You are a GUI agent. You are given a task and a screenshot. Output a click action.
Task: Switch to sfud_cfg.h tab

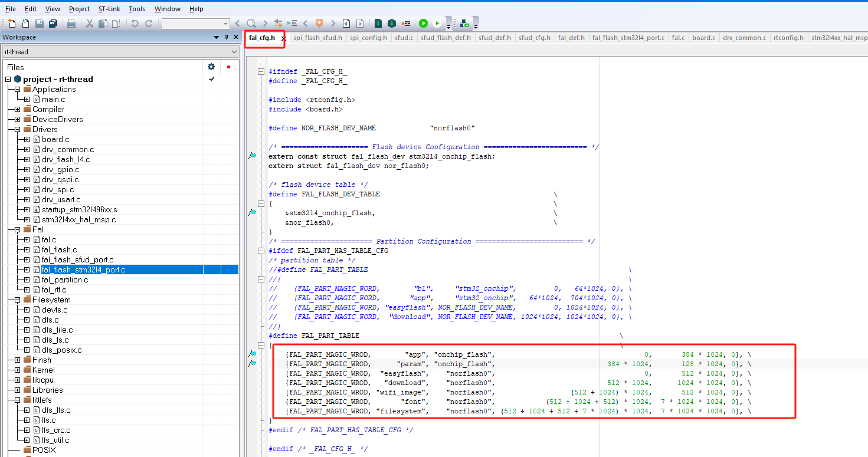point(535,38)
